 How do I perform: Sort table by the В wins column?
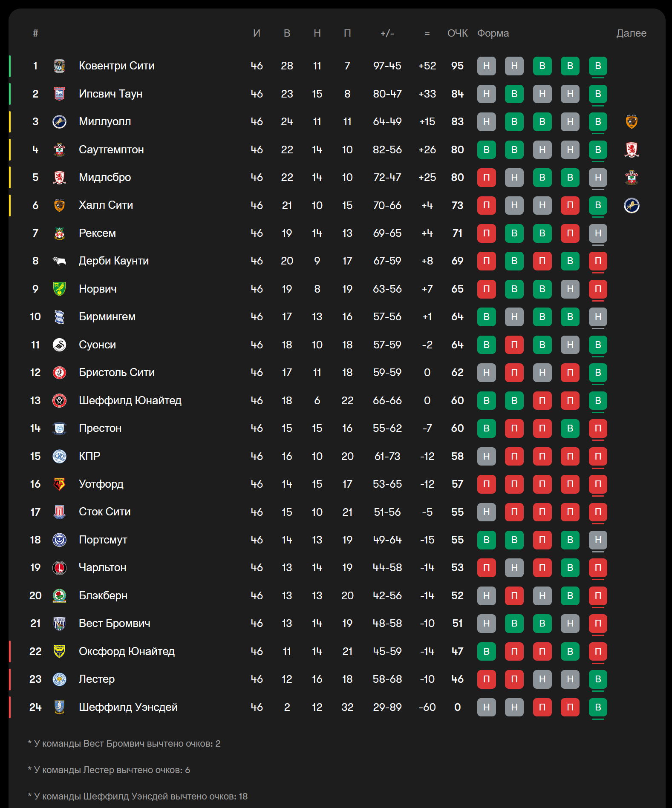tap(287, 33)
